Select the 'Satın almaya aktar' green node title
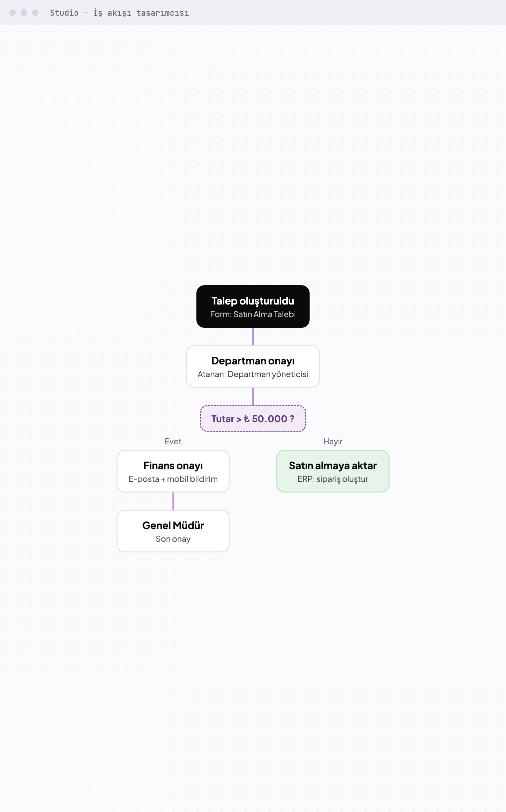The width and height of the screenshot is (506, 812). coord(333,466)
